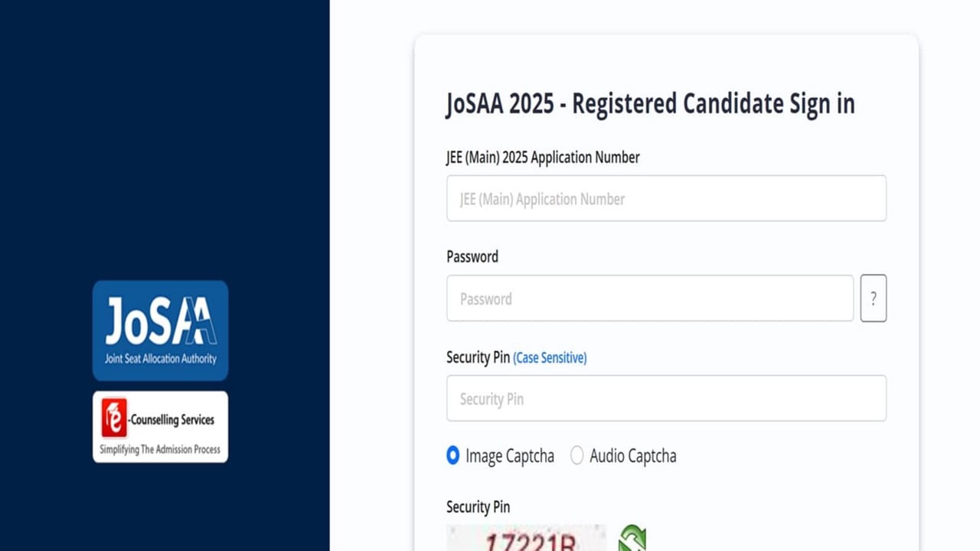The height and width of the screenshot is (551, 980).
Task: Select the Audio Captcha radio button
Action: [577, 456]
